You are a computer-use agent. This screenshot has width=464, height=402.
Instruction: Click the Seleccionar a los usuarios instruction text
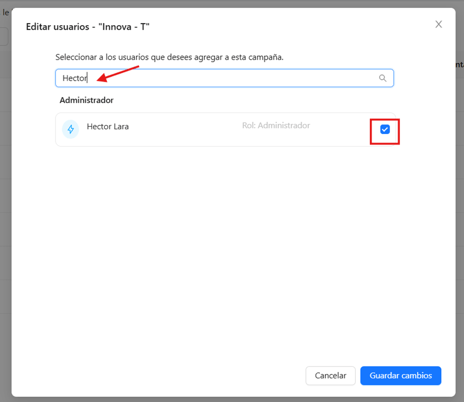click(x=169, y=57)
